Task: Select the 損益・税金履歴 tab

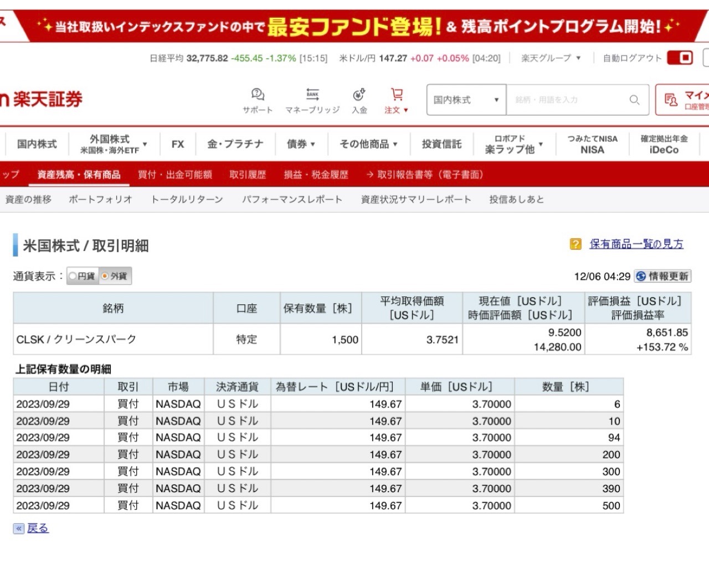Action: pyautogui.click(x=316, y=175)
